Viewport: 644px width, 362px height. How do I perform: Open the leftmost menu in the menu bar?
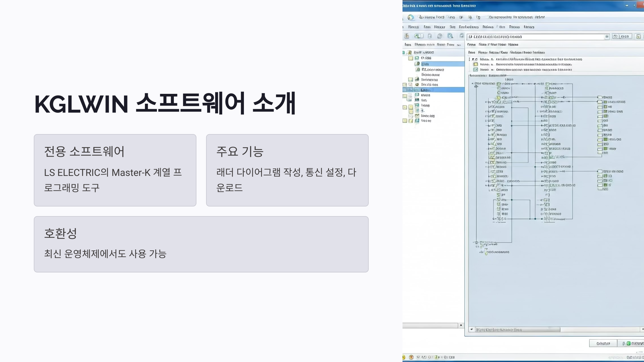[x=413, y=27]
